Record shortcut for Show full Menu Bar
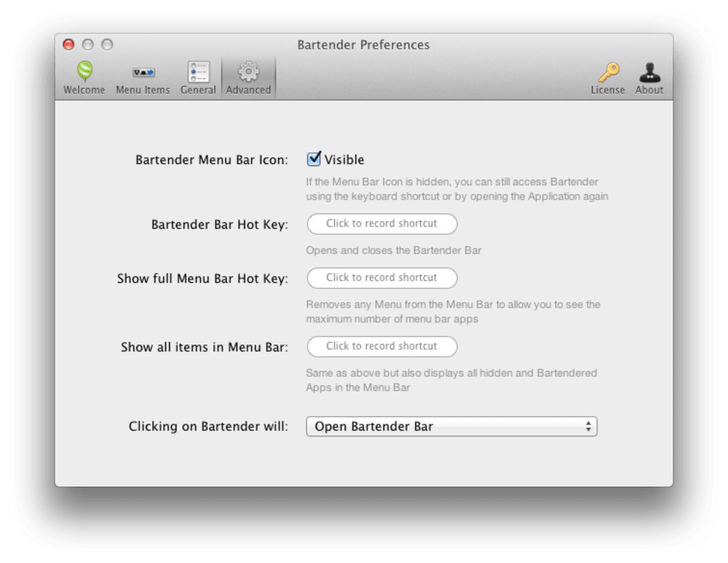The height and width of the screenshot is (563, 728). [x=382, y=278]
